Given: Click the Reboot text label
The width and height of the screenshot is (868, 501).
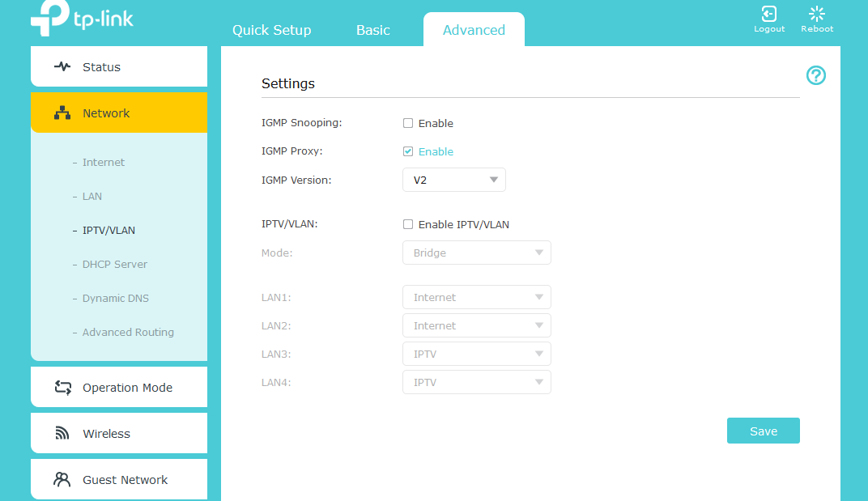Looking at the screenshot, I should click(816, 29).
